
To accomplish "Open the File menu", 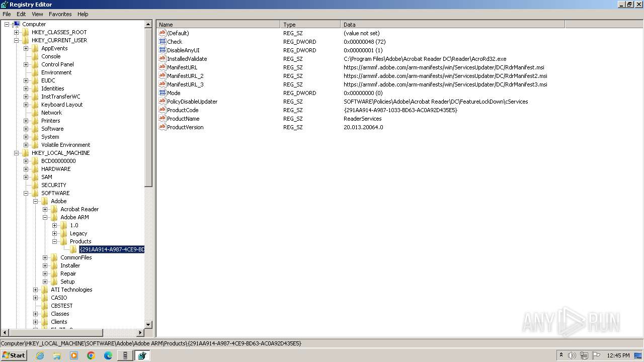I will point(7,14).
